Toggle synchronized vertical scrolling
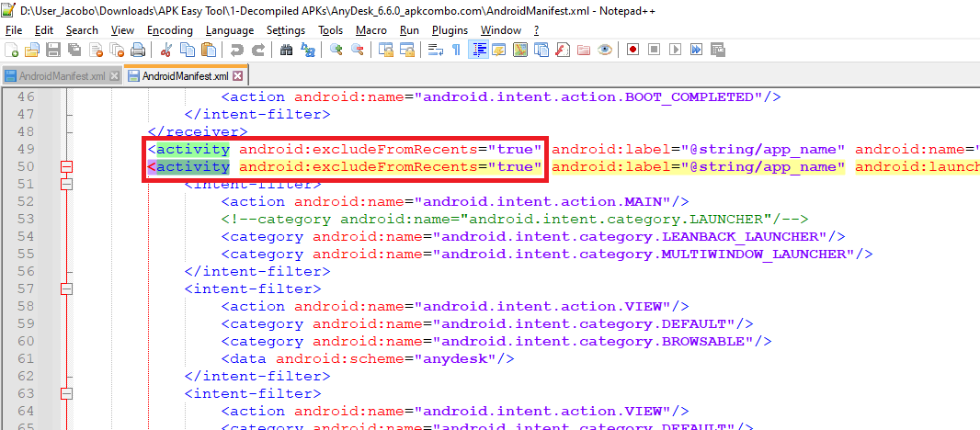The image size is (980, 430). [385, 50]
